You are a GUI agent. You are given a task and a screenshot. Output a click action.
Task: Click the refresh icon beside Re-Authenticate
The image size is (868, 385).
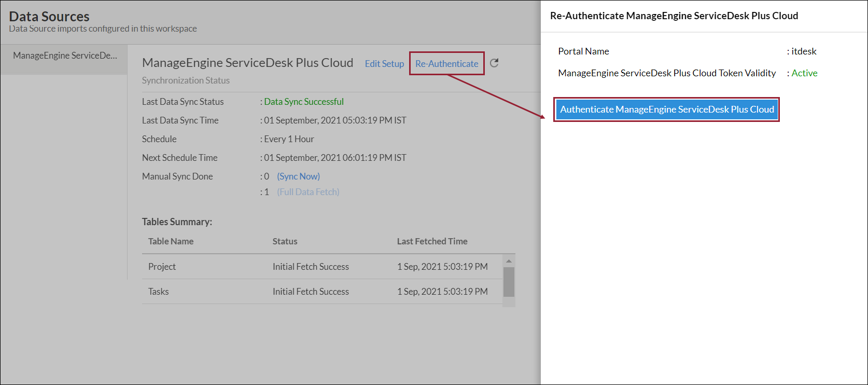click(494, 63)
